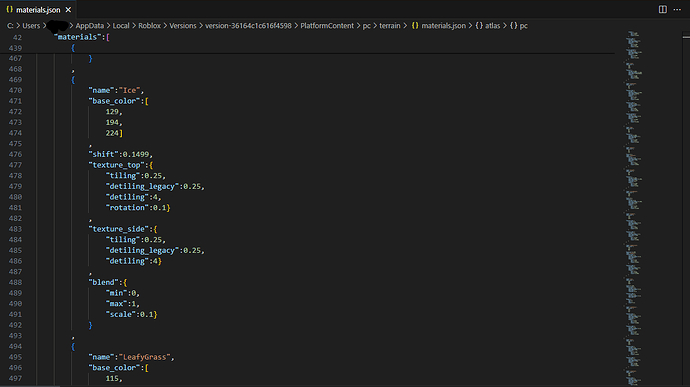The width and height of the screenshot is (690, 387).
Task: Click the split editor icon
Action: click(662, 9)
